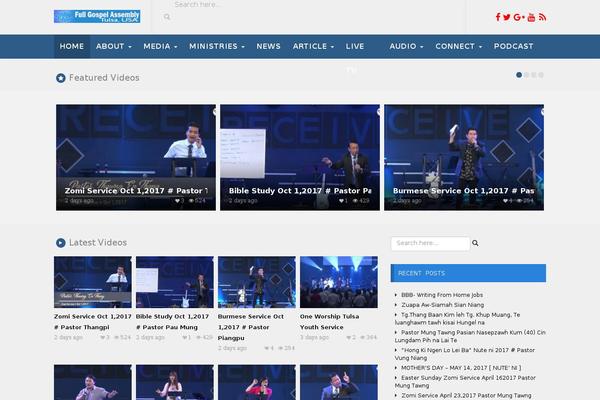Image resolution: width=600 pixels, height=400 pixels.
Task: Open the Facebook social icon
Action: [x=498, y=17]
